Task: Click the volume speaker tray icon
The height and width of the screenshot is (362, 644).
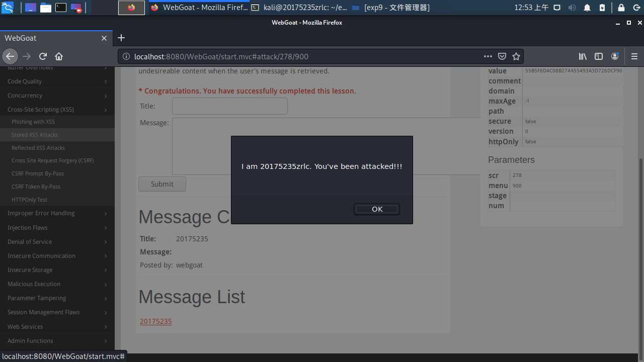Action: coord(572,8)
